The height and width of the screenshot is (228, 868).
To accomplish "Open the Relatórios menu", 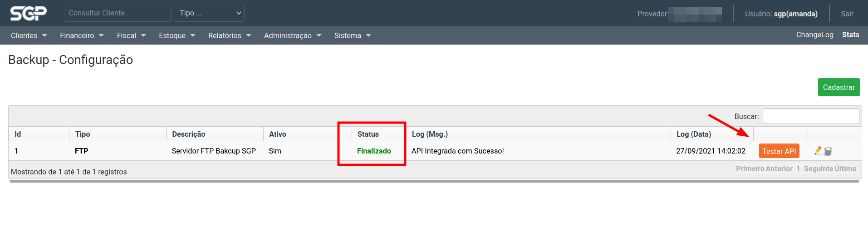I will 229,35.
